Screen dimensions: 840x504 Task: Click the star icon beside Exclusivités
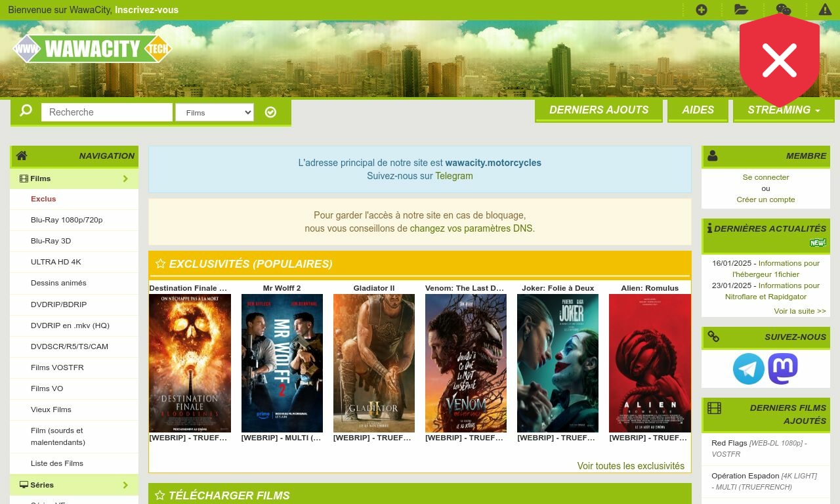(161, 264)
